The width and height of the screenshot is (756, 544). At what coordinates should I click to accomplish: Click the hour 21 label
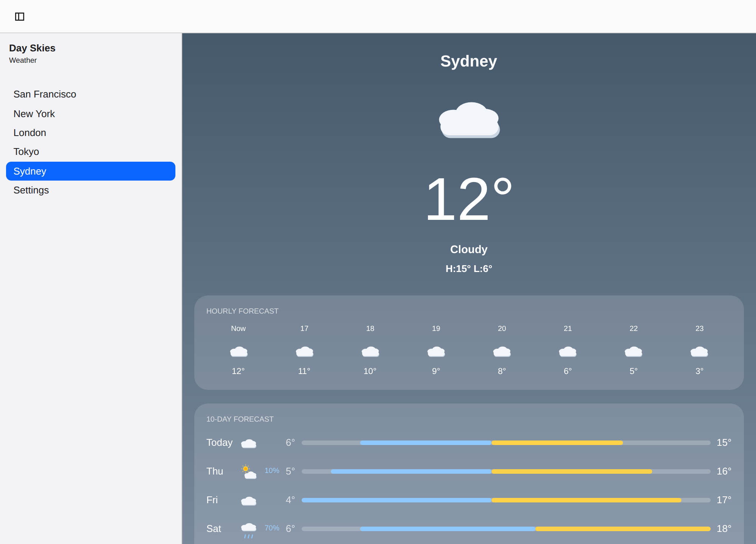568,328
